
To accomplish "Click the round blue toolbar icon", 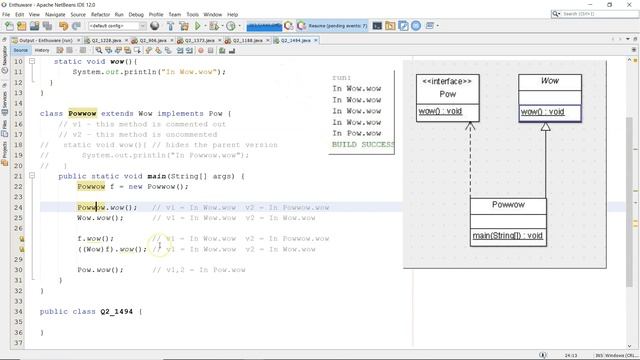I will pyautogui.click(x=416, y=26).
